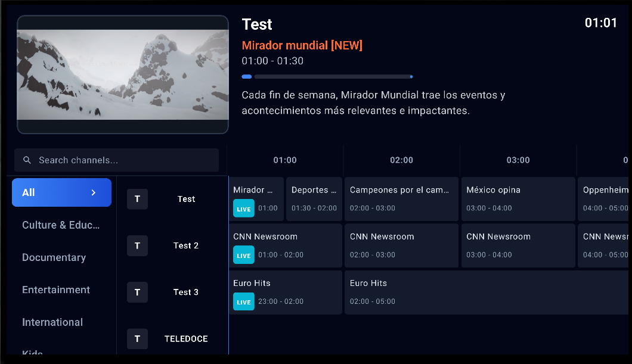632x364 pixels.
Task: Select the Entertainment category
Action: pyautogui.click(x=56, y=290)
